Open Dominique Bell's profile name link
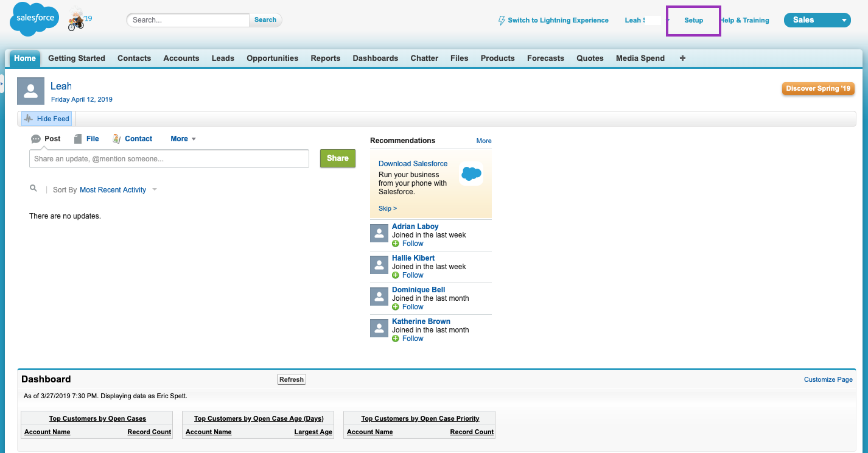 418,290
